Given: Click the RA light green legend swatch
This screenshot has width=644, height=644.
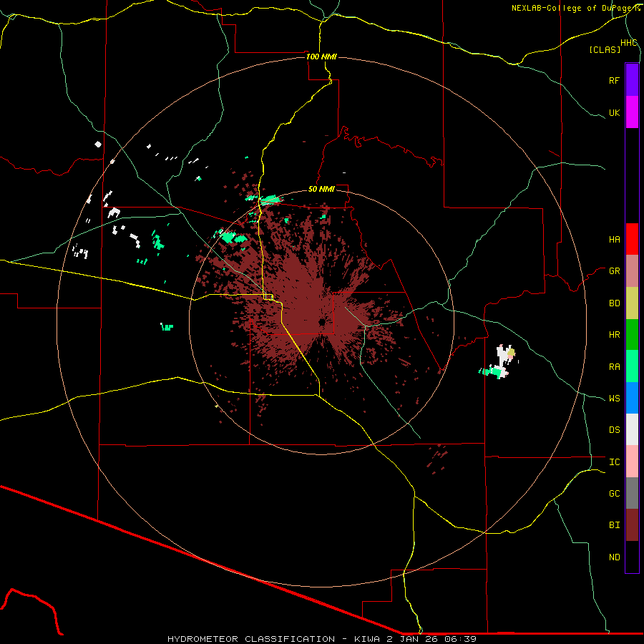Looking at the screenshot, I should coord(632,366).
